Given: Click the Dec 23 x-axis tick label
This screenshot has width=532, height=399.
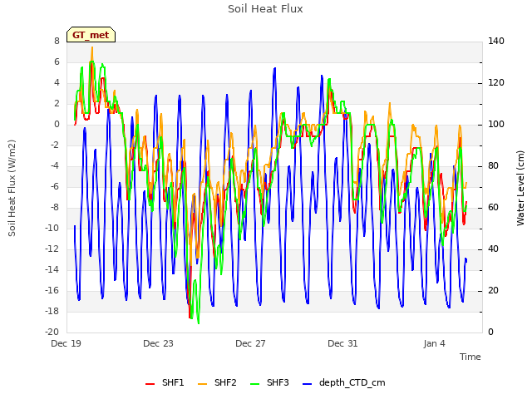Looking at the screenshot, I should 159,343.
